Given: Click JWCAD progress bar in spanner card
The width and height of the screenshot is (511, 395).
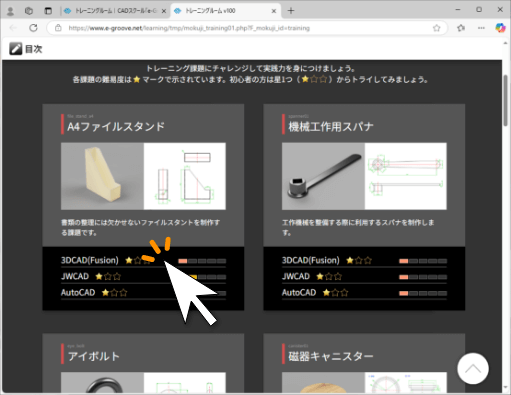Looking at the screenshot, I should pyautogui.click(x=423, y=277).
